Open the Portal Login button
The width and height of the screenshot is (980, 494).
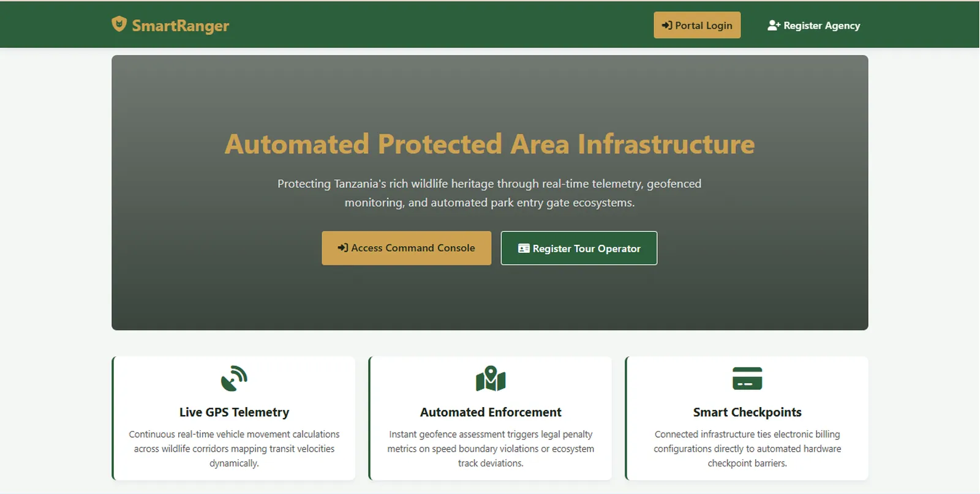click(697, 25)
